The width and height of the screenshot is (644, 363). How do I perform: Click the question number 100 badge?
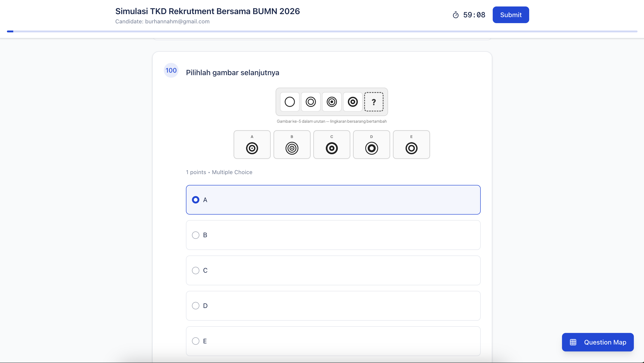point(171,70)
